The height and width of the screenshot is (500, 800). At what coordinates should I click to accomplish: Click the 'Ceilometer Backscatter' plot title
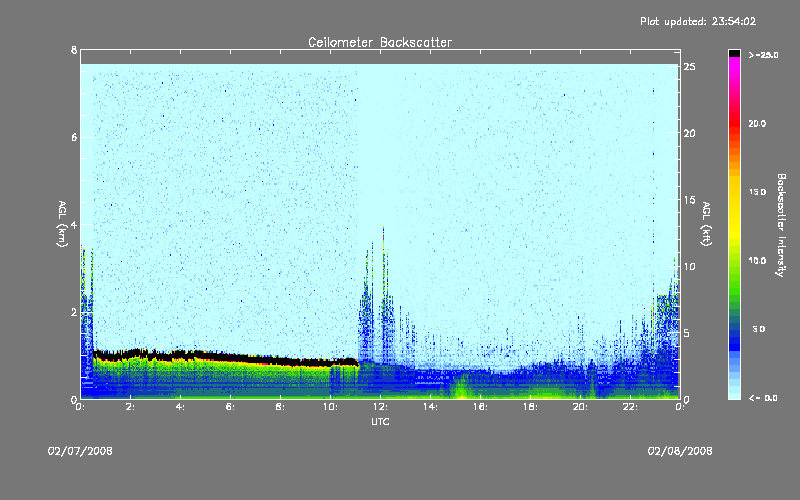point(380,42)
